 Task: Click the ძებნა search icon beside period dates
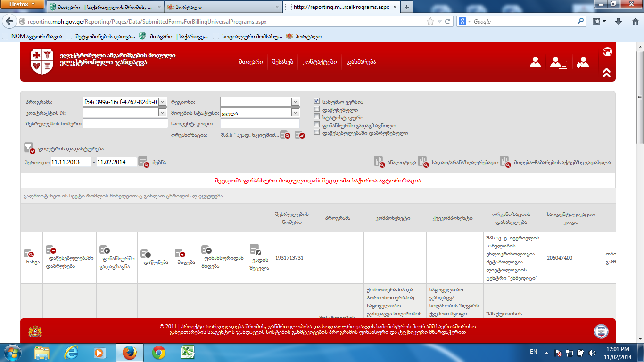click(143, 162)
